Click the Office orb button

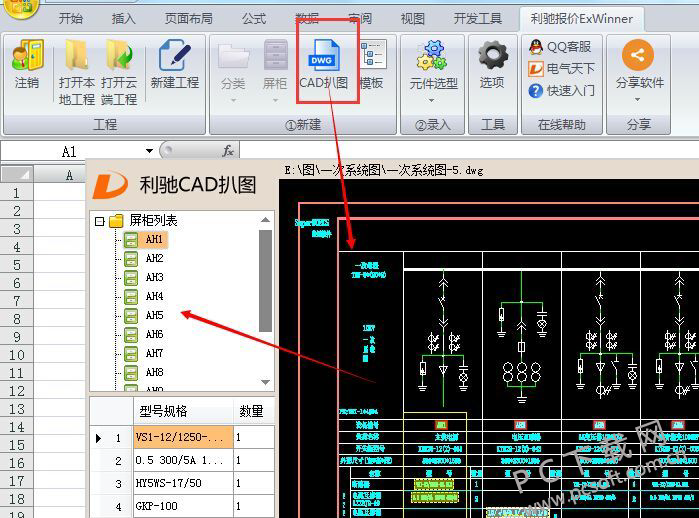[x=20, y=8]
